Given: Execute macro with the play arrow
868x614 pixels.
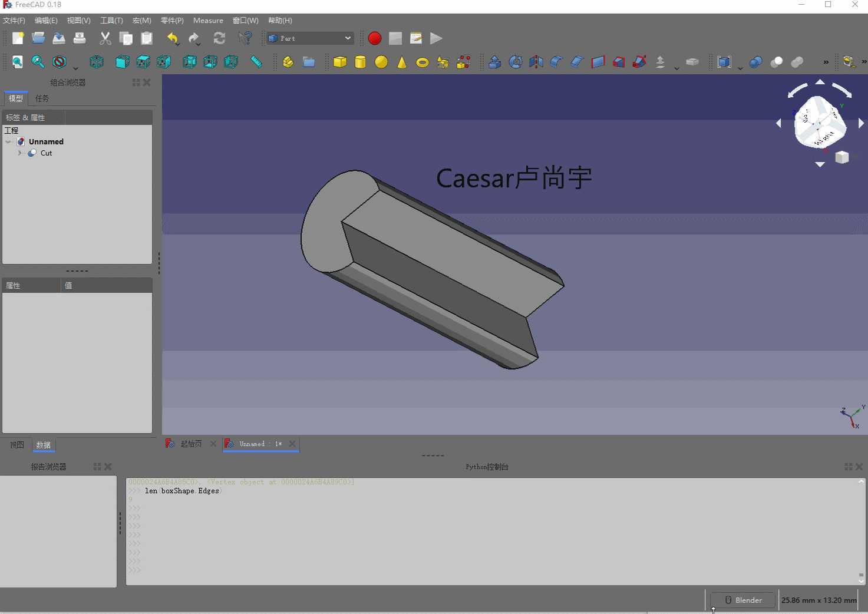Looking at the screenshot, I should pyautogui.click(x=436, y=38).
